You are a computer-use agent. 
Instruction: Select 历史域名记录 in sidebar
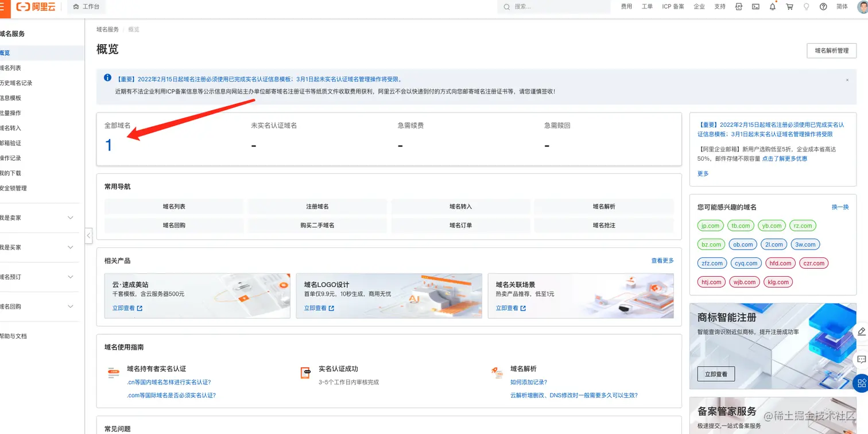tap(16, 83)
